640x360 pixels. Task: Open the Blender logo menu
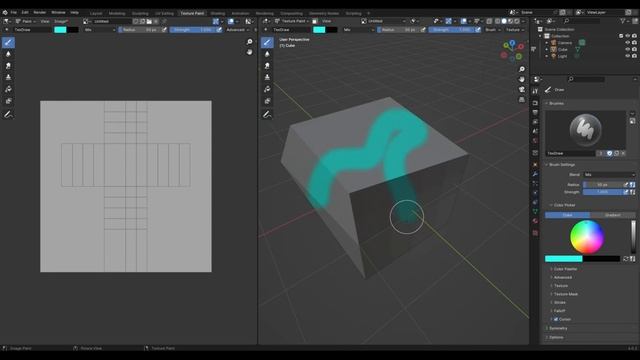click(5, 13)
